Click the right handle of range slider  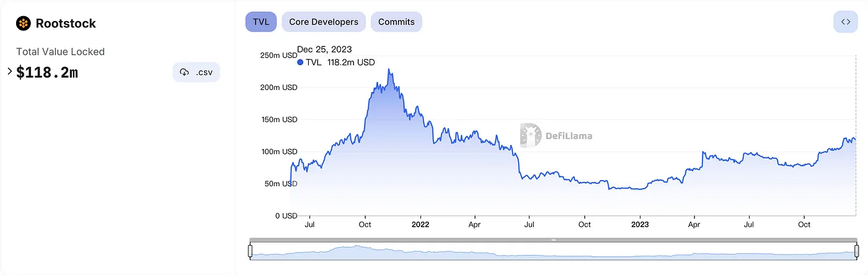858,251
